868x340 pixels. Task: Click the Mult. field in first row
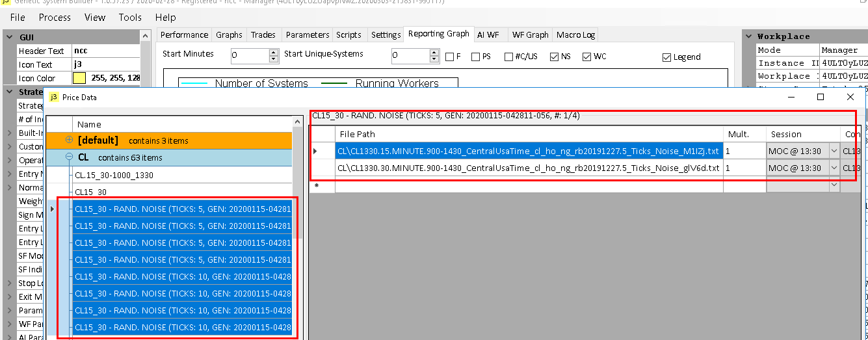[744, 151]
